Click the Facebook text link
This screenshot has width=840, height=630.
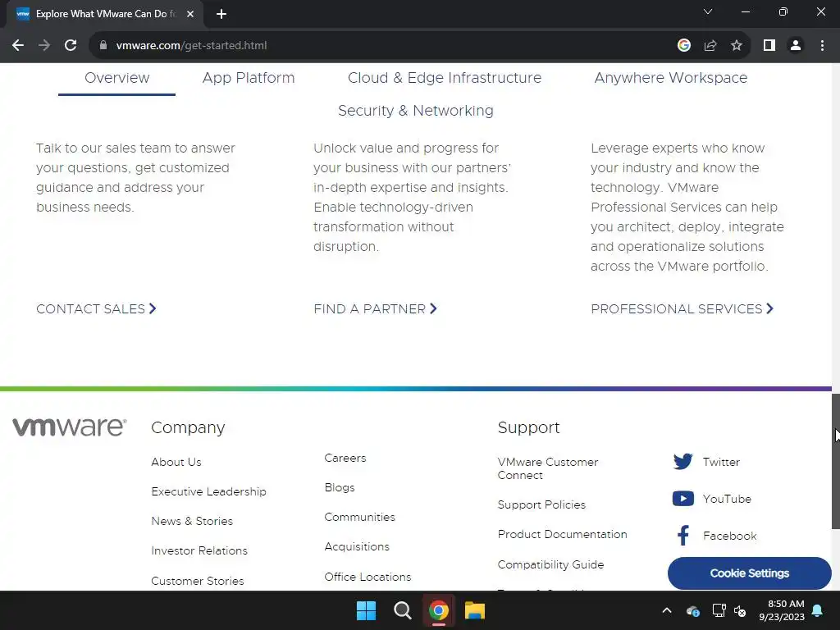click(729, 536)
